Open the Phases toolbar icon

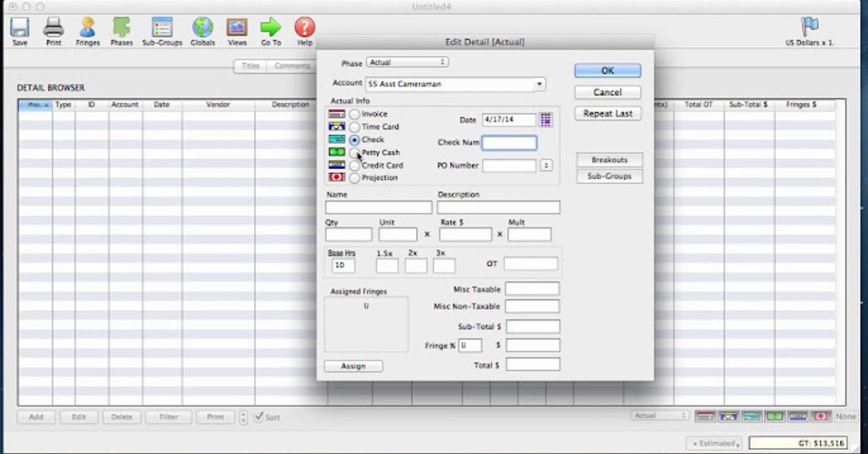click(122, 28)
